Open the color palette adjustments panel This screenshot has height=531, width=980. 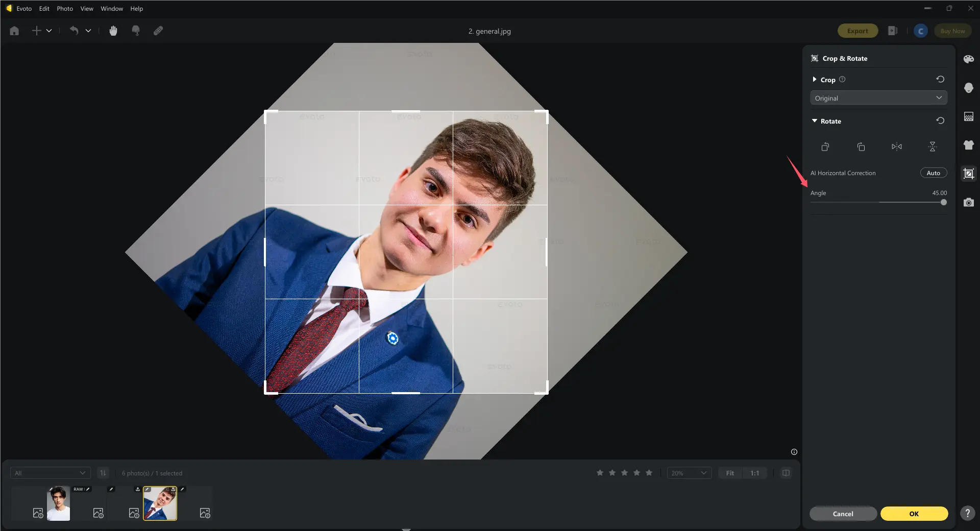click(969, 59)
